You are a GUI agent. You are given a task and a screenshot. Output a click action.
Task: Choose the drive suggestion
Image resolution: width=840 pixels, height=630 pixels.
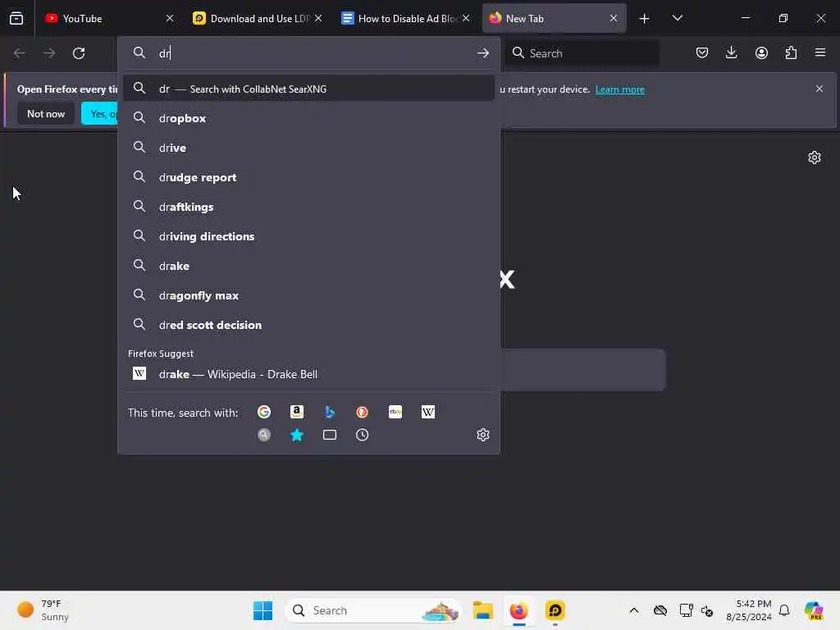pos(308,148)
